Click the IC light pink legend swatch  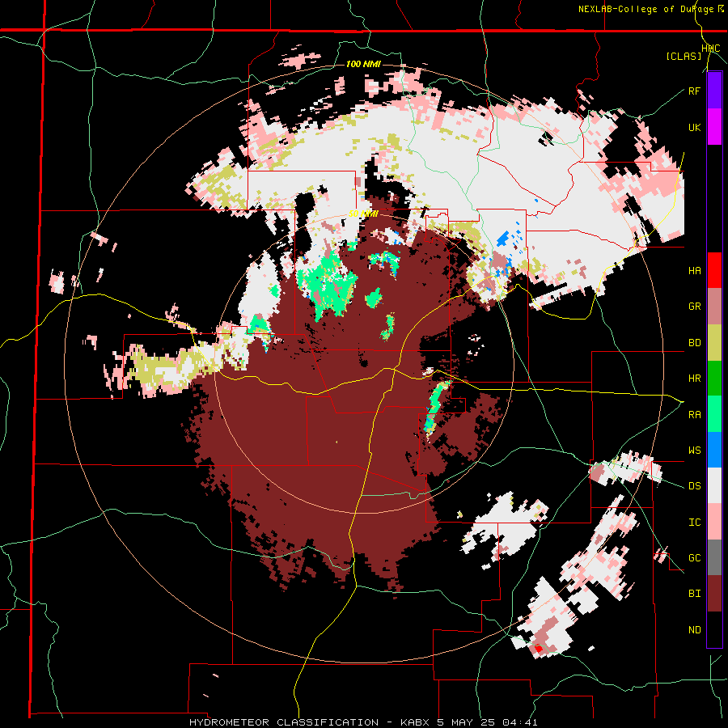pyautogui.click(x=714, y=523)
